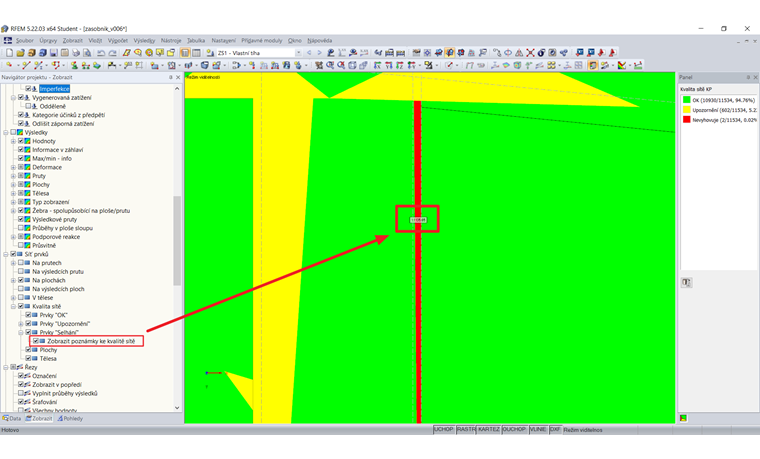Click the printer icon in the toolbar
Image resolution: width=760 pixels, height=459 pixels.
pyautogui.click(x=76, y=53)
